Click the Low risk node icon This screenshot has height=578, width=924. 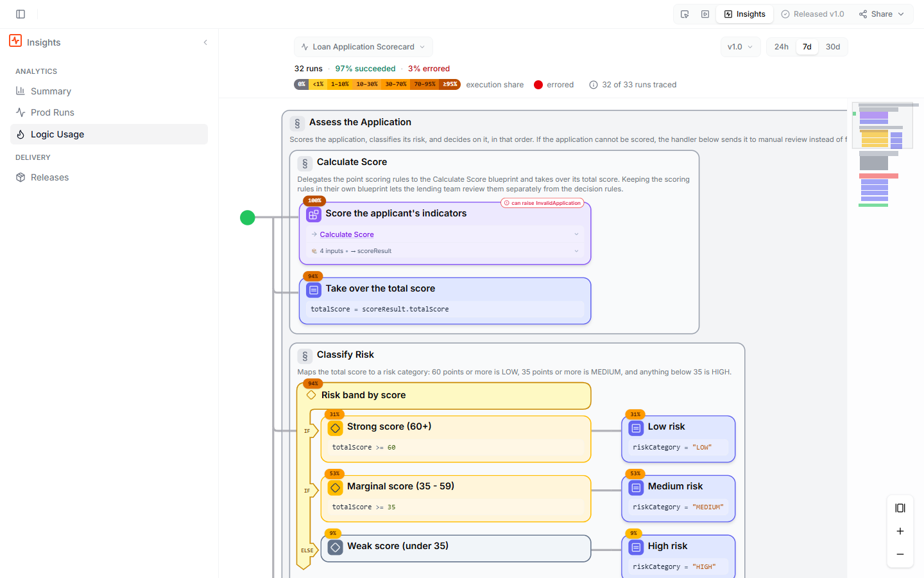click(636, 428)
